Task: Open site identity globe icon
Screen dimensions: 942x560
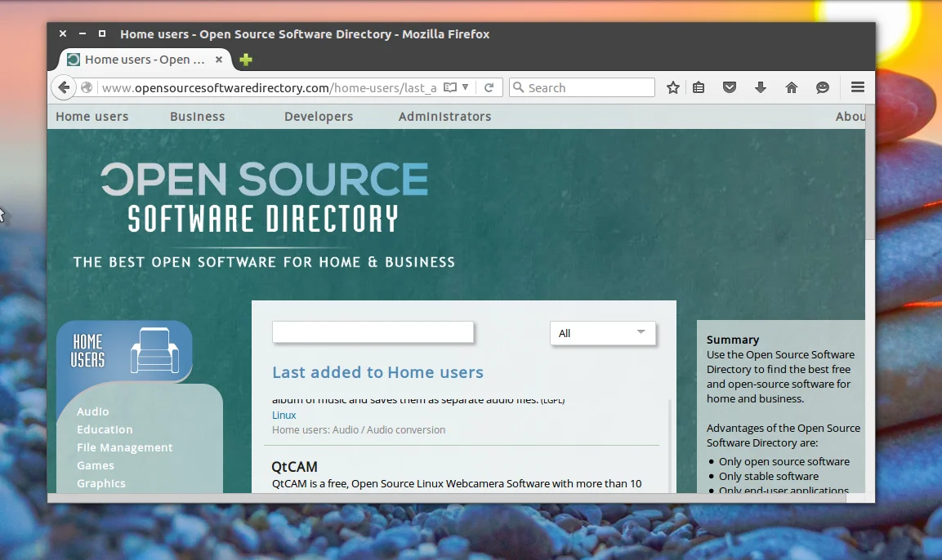Action: click(x=87, y=87)
